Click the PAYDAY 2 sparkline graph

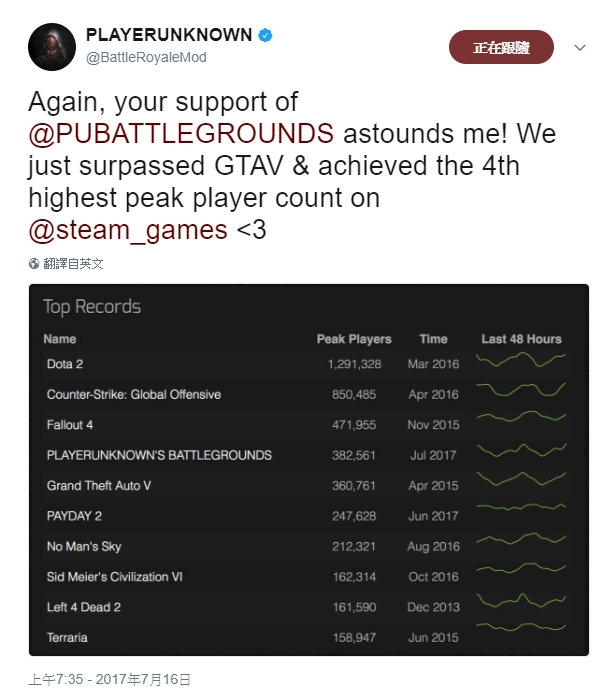[521, 507]
